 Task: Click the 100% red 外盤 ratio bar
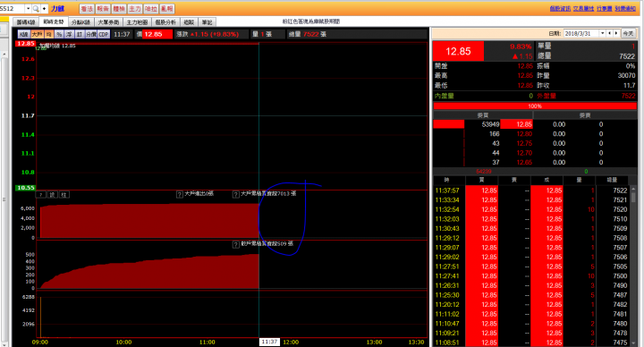pos(535,106)
